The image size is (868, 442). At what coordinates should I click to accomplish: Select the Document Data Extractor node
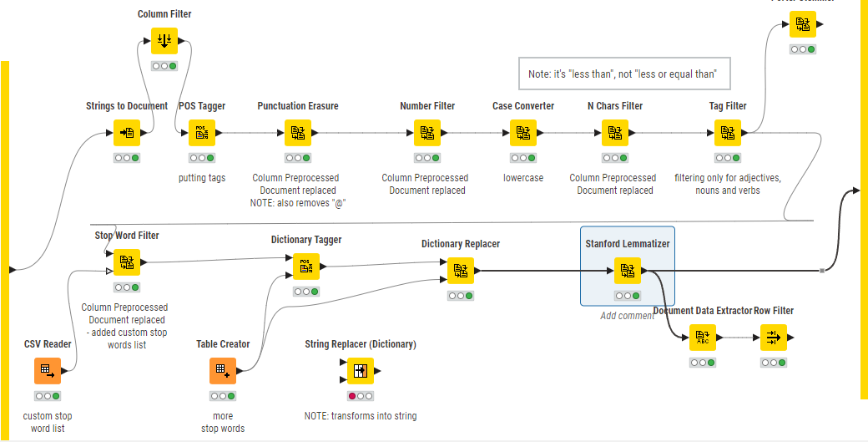(x=703, y=338)
